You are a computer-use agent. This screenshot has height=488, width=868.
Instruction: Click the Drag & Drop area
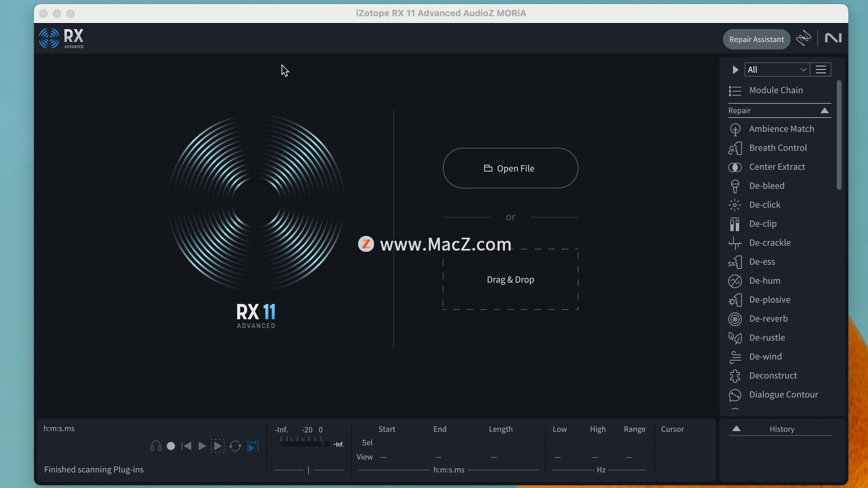[x=510, y=279]
